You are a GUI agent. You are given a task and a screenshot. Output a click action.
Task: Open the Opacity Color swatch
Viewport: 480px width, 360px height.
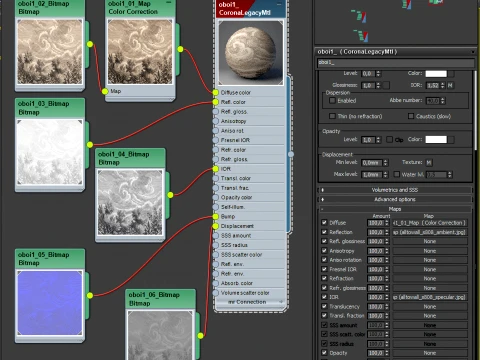(x=436, y=139)
